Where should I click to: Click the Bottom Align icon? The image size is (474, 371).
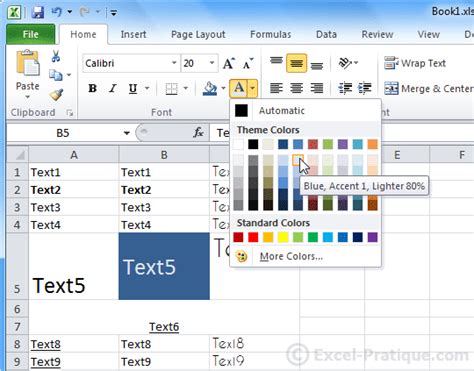pos(317,65)
